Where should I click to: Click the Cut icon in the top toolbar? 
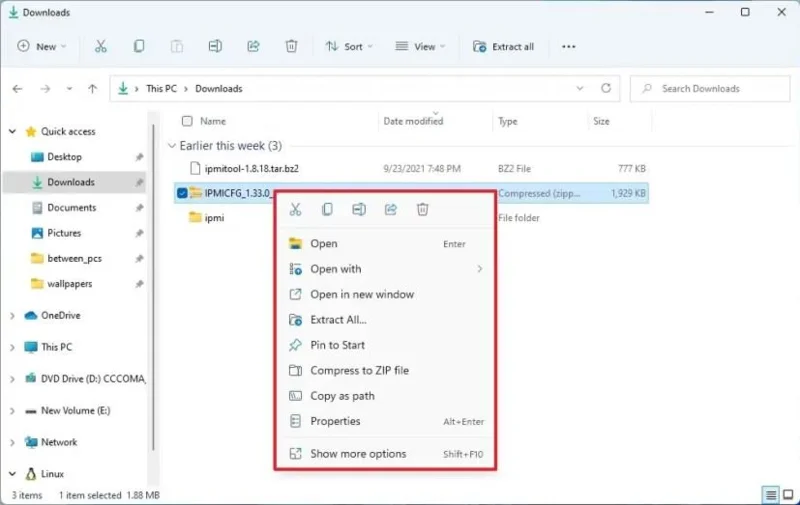coord(101,46)
